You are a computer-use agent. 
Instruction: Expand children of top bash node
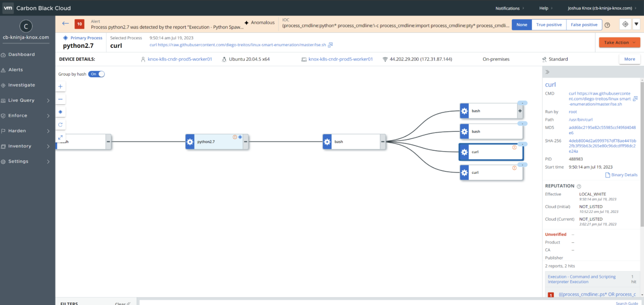(x=520, y=111)
